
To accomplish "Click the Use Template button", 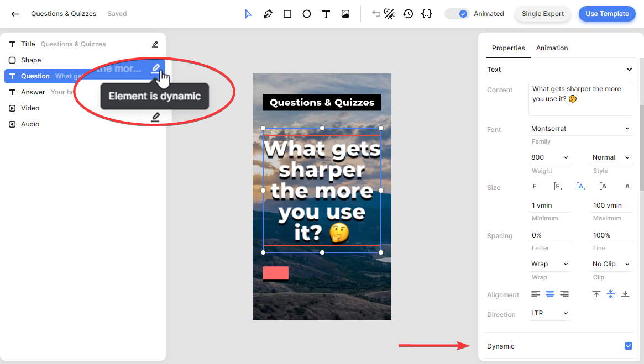I will [606, 14].
